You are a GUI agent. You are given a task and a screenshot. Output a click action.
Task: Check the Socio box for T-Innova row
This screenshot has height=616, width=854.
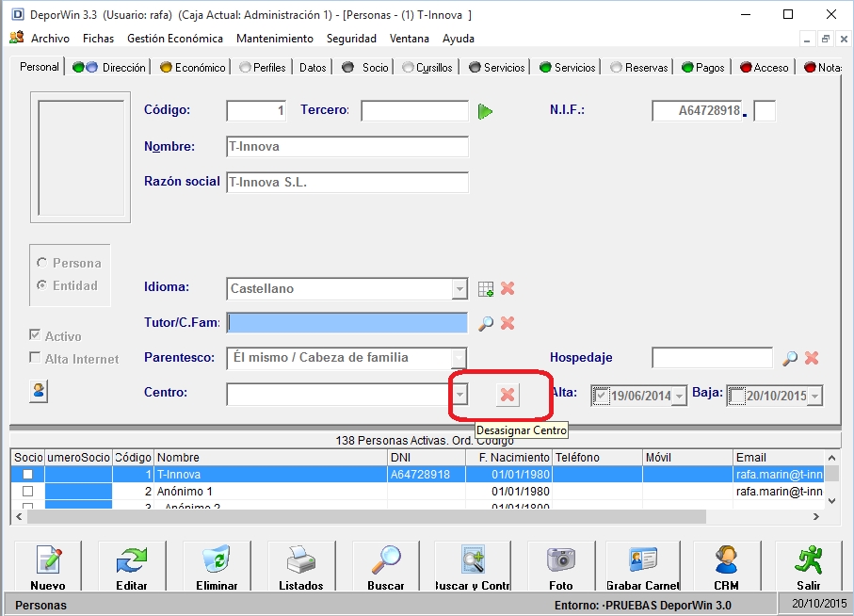coord(28,475)
